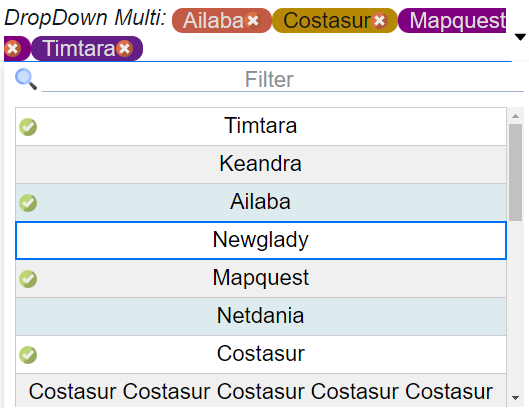Select Newglady option

[261, 240]
